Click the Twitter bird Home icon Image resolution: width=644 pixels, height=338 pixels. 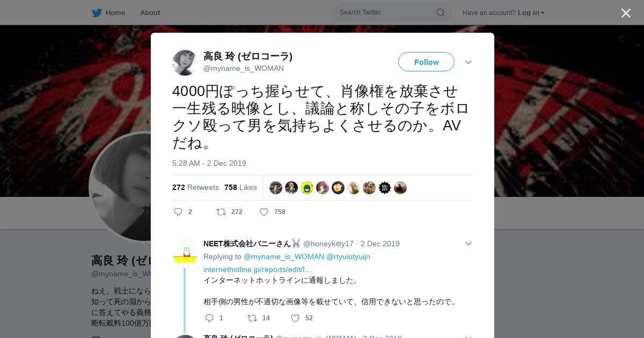coord(97,12)
